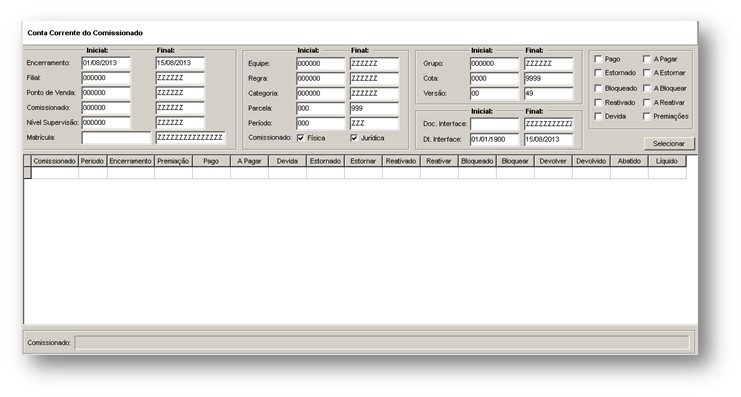Screen dimensions: 741x397
Task: Edit the Equipe initial field
Action: [x=321, y=64]
